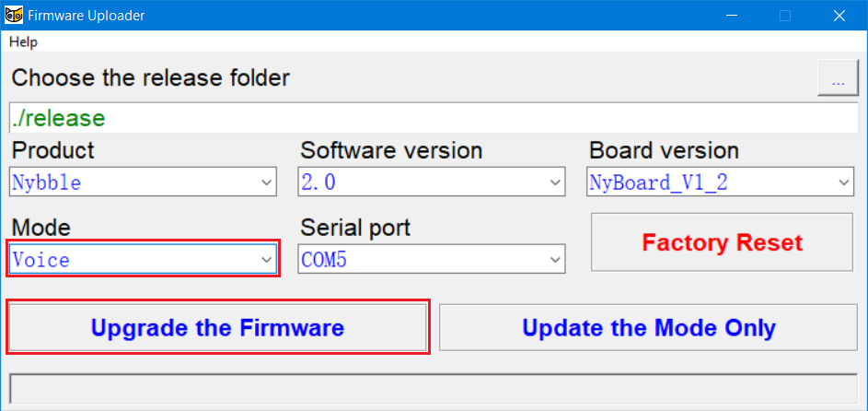
Task: Click the Firmware Uploader app icon
Action: pos(15,16)
